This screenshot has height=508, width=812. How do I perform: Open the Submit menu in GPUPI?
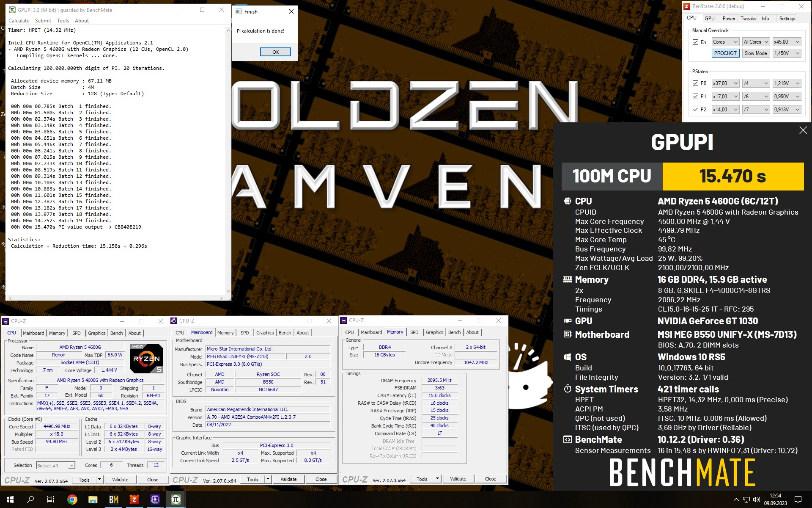[43, 21]
